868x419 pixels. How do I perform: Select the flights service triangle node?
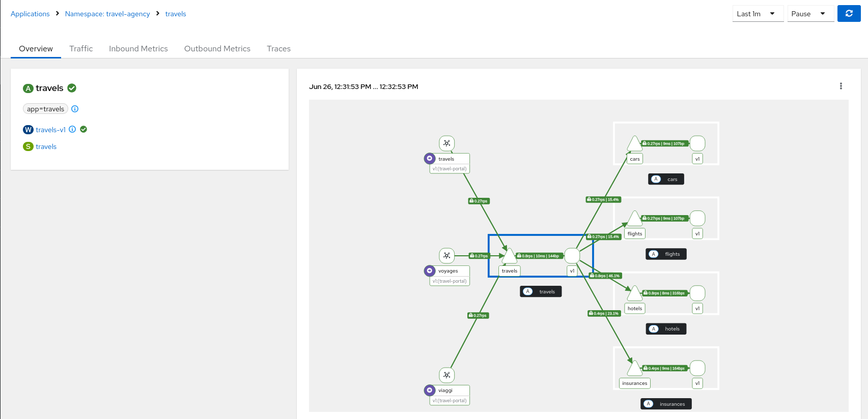tap(634, 219)
